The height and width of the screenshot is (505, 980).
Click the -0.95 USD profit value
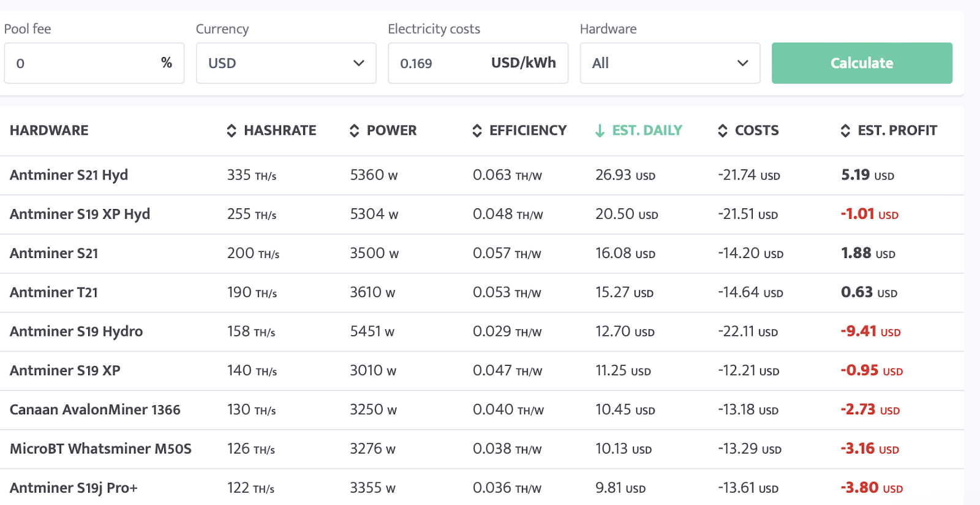point(872,371)
